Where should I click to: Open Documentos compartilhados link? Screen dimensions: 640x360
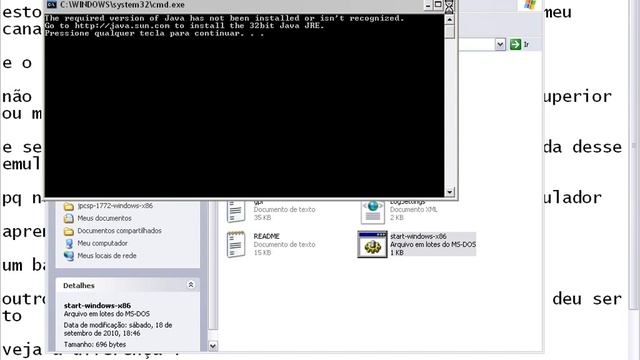(x=120, y=231)
